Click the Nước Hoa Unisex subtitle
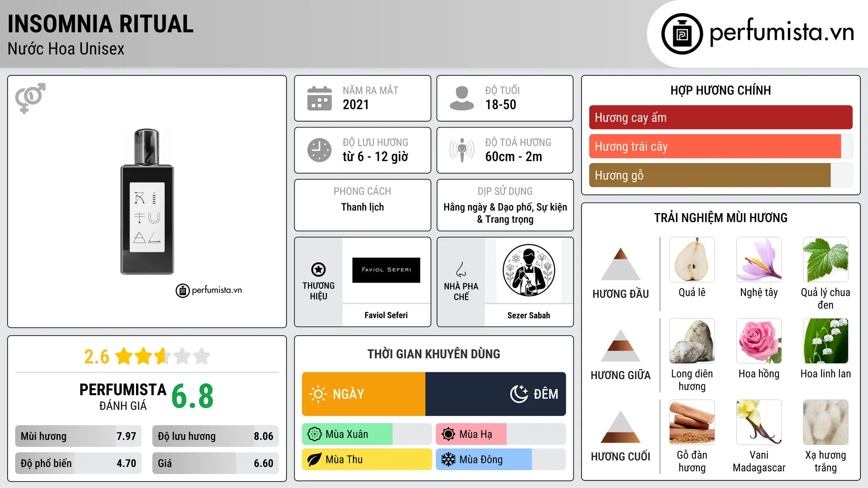The height and width of the screenshot is (488, 868). (66, 49)
